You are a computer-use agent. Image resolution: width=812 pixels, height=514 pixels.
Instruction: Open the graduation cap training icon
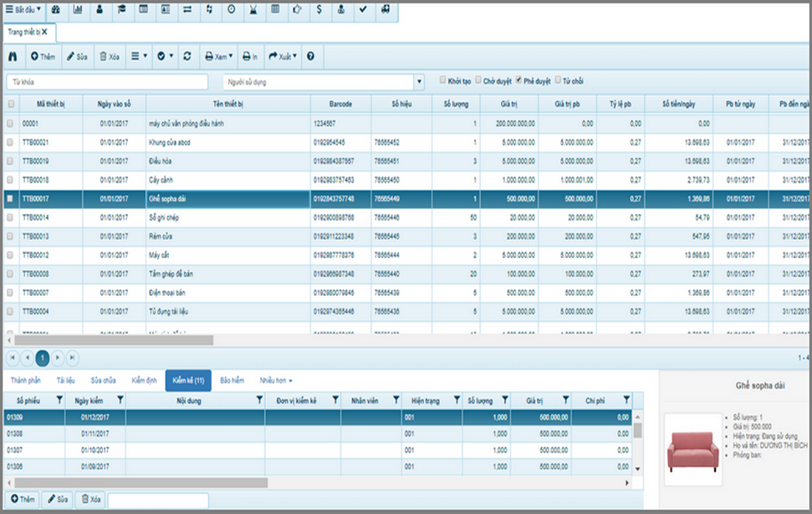[x=122, y=10]
